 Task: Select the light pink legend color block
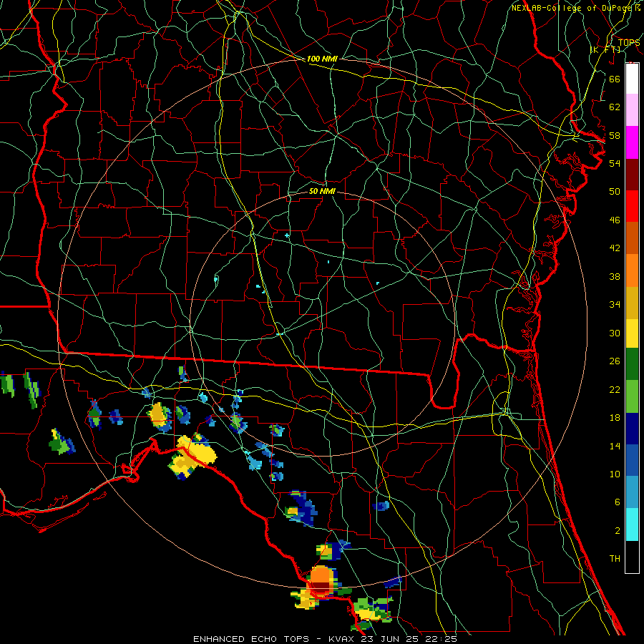[632, 110]
